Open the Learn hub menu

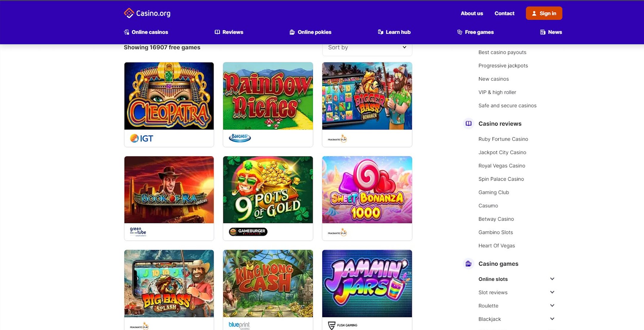(394, 32)
